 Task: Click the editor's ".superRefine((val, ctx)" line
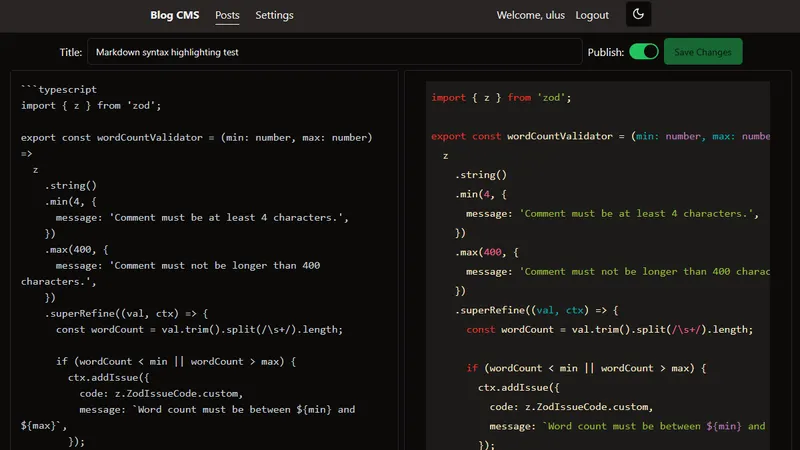[x=126, y=313]
